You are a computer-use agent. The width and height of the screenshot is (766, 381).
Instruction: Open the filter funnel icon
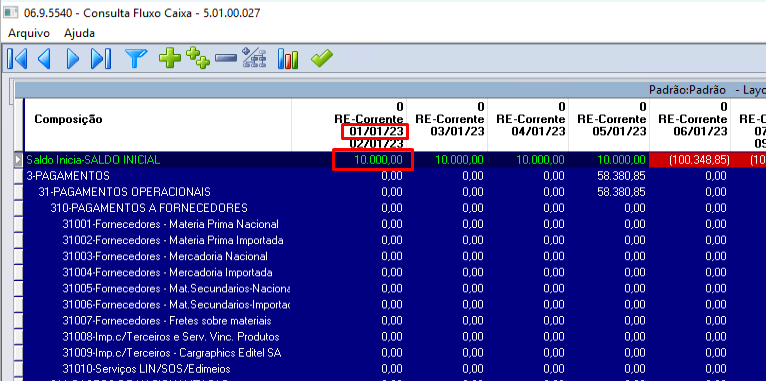[136, 59]
